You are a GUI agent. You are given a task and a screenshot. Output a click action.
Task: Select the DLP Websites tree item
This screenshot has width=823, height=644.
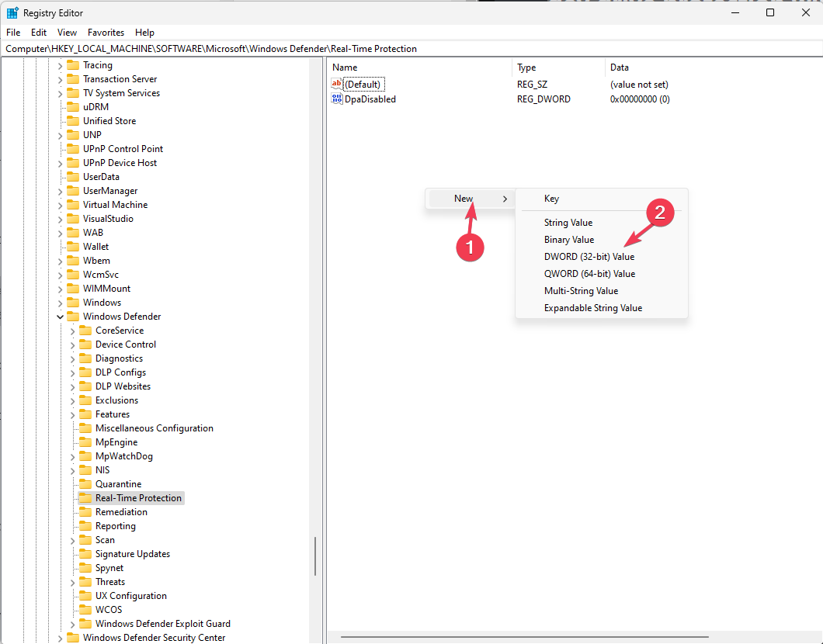point(123,386)
